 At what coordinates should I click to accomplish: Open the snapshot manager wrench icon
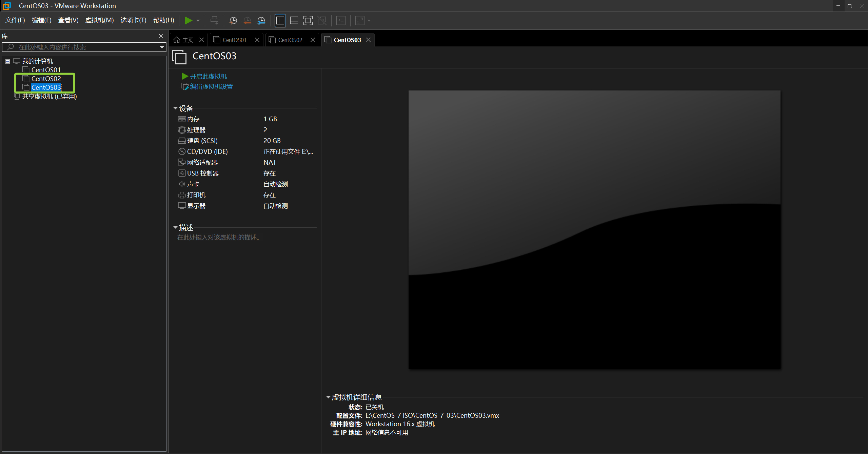pos(261,21)
